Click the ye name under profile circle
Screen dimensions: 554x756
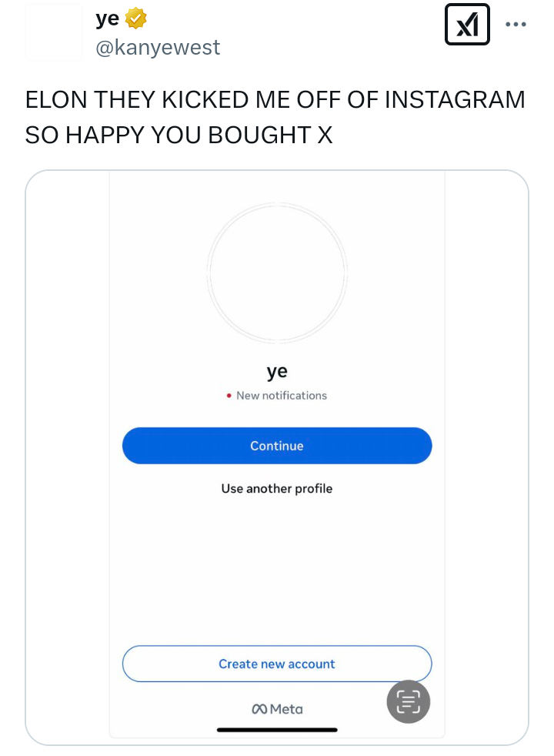click(277, 371)
